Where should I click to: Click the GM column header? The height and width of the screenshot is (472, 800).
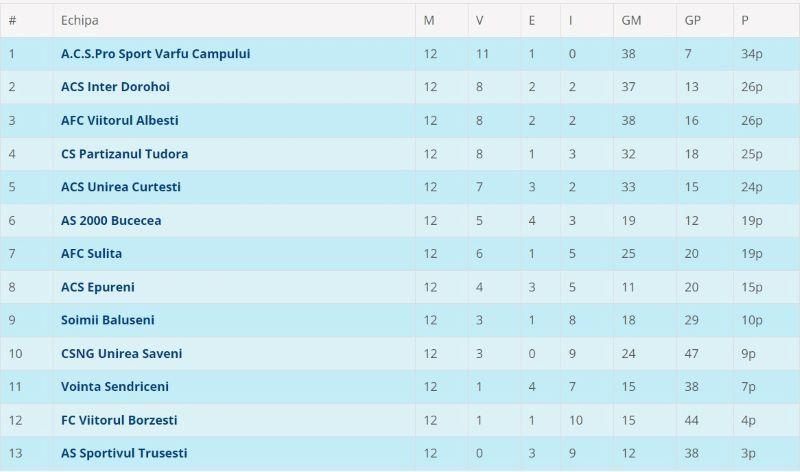(632, 20)
